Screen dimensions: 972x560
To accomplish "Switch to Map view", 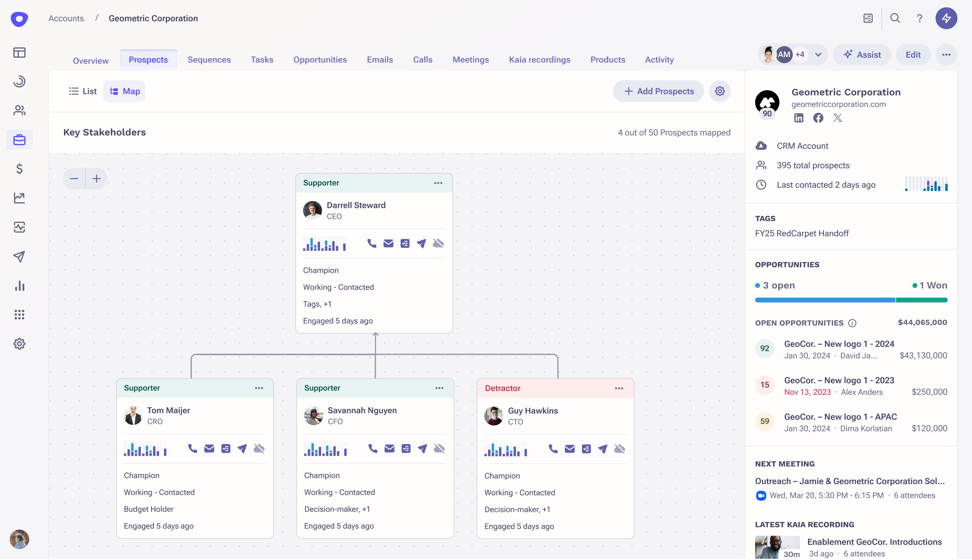I will tap(125, 91).
